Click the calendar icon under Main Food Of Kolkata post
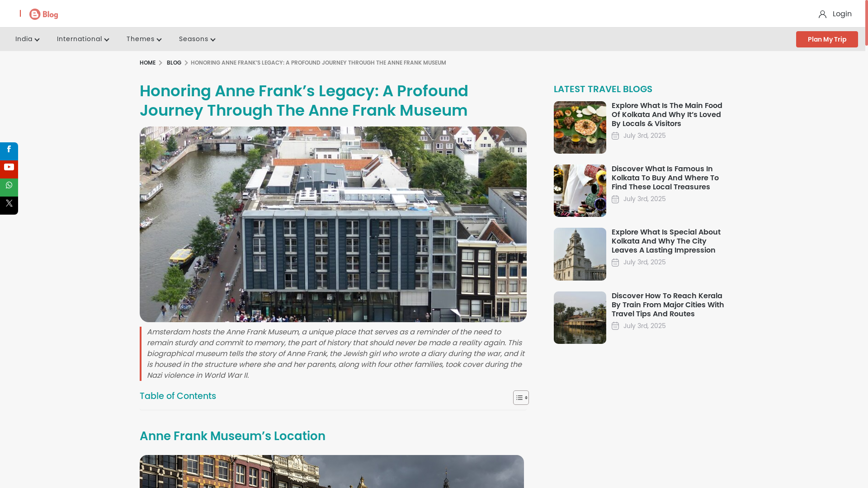The height and width of the screenshot is (488, 868). pos(615,136)
